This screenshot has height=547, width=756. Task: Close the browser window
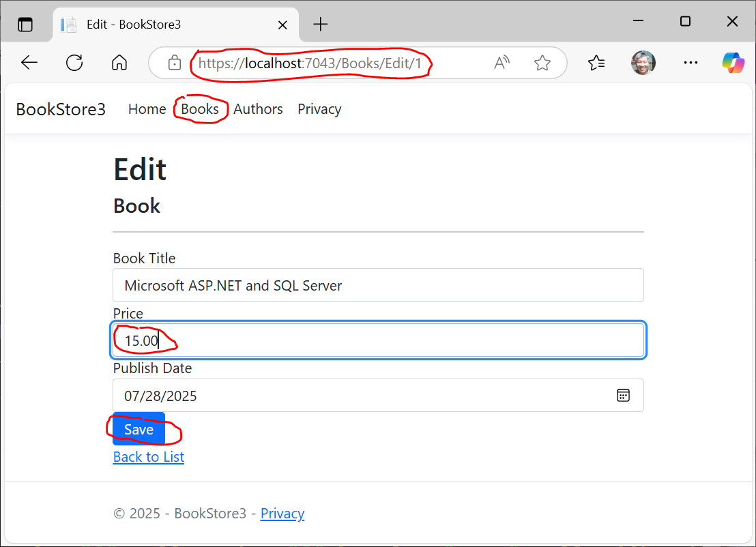[732, 21]
